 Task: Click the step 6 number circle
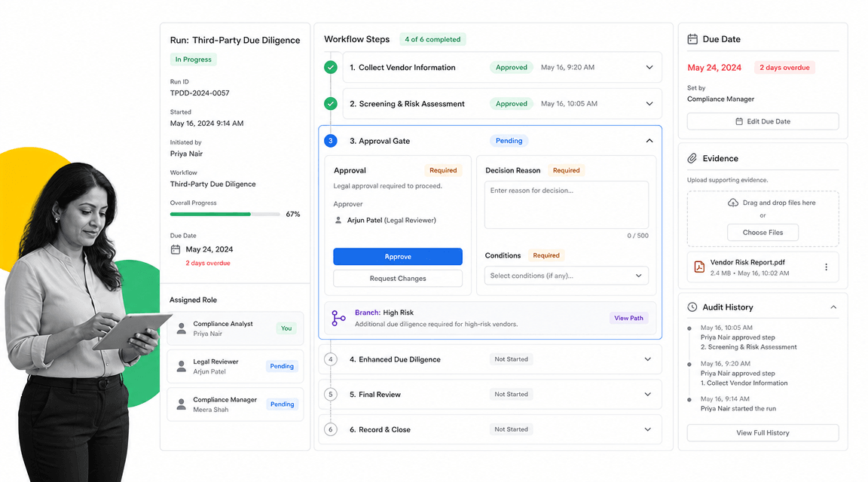point(331,429)
